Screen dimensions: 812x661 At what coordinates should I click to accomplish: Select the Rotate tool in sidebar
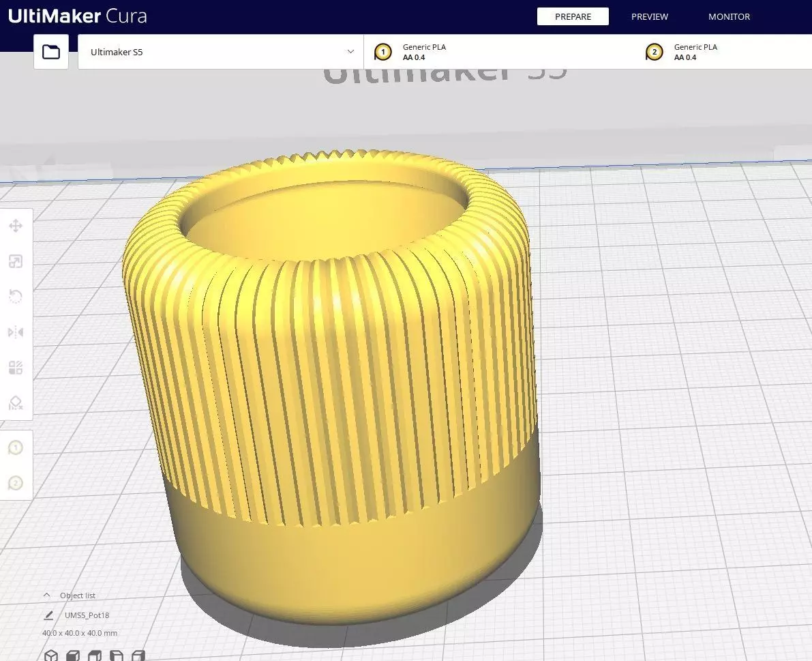16,297
